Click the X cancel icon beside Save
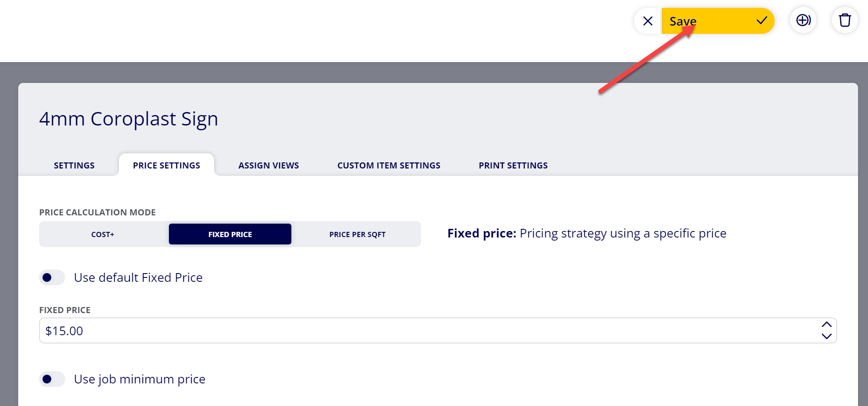 [x=647, y=21]
